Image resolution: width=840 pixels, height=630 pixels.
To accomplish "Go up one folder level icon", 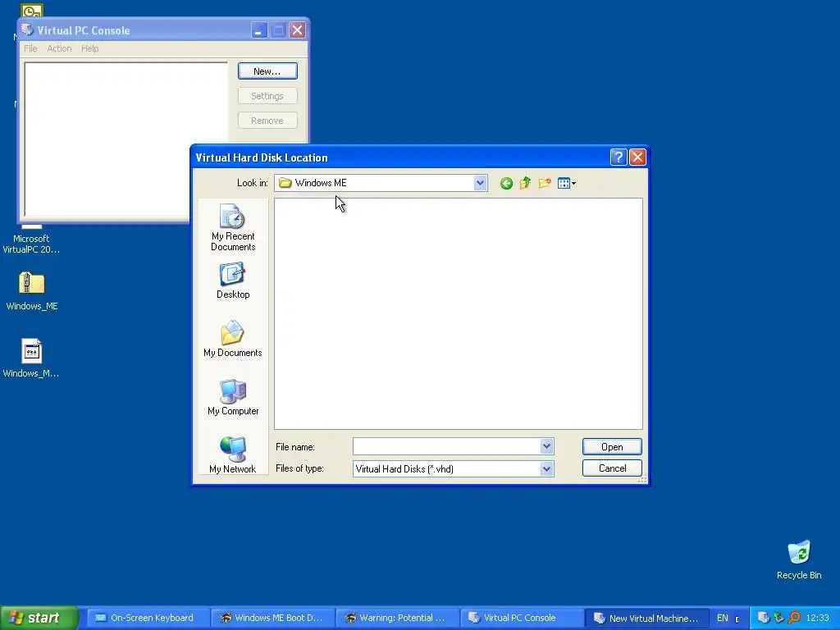I will coord(525,183).
